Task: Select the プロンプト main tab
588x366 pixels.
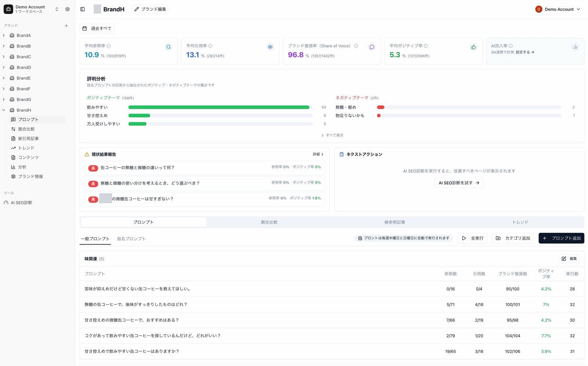Action: point(143,222)
